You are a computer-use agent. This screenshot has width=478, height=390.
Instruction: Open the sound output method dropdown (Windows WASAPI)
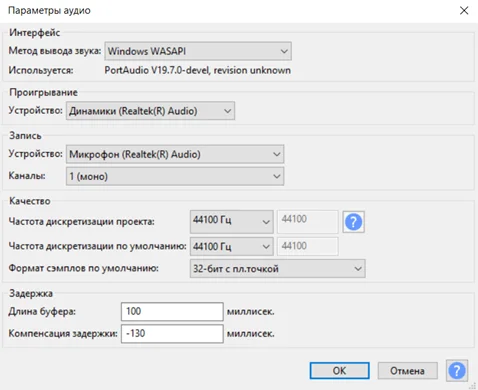click(x=198, y=51)
